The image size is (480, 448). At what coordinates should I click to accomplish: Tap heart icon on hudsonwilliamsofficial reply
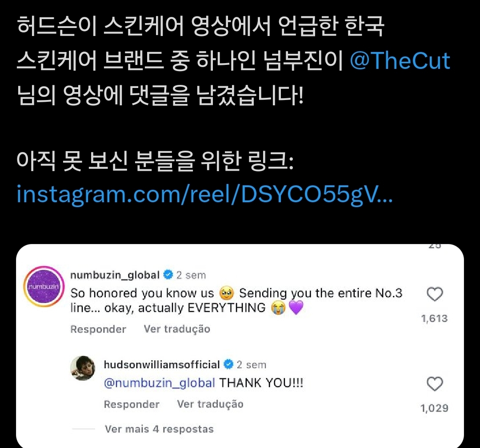tap(435, 384)
